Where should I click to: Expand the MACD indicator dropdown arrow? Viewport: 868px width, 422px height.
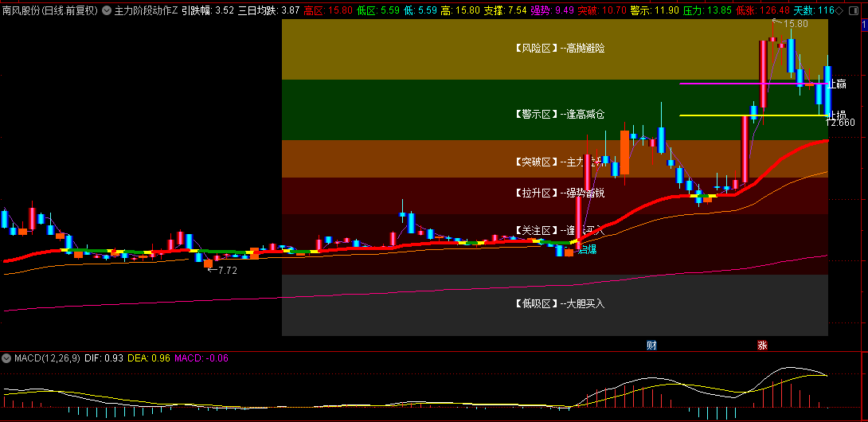pyautogui.click(x=6, y=358)
